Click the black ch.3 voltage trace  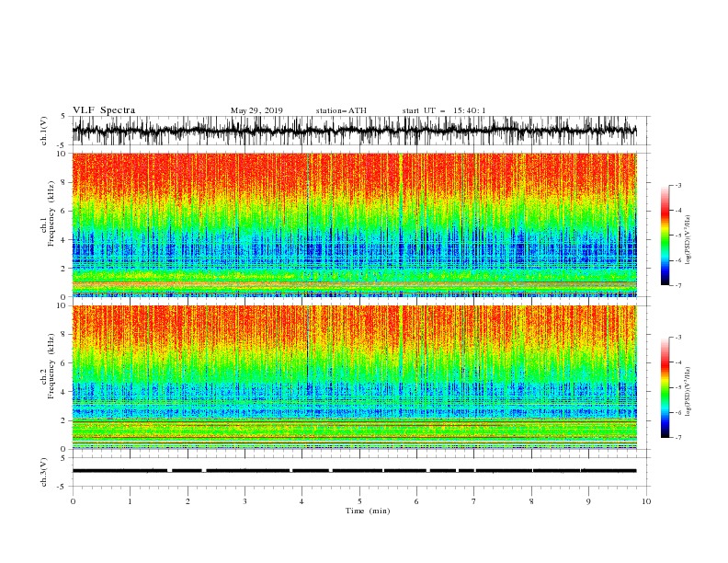(354, 471)
